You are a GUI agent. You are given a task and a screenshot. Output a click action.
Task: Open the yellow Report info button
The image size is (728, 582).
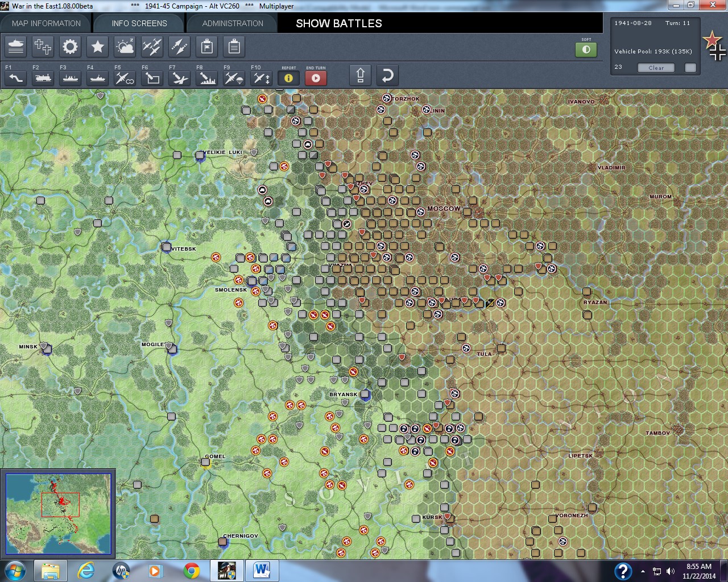pos(288,78)
